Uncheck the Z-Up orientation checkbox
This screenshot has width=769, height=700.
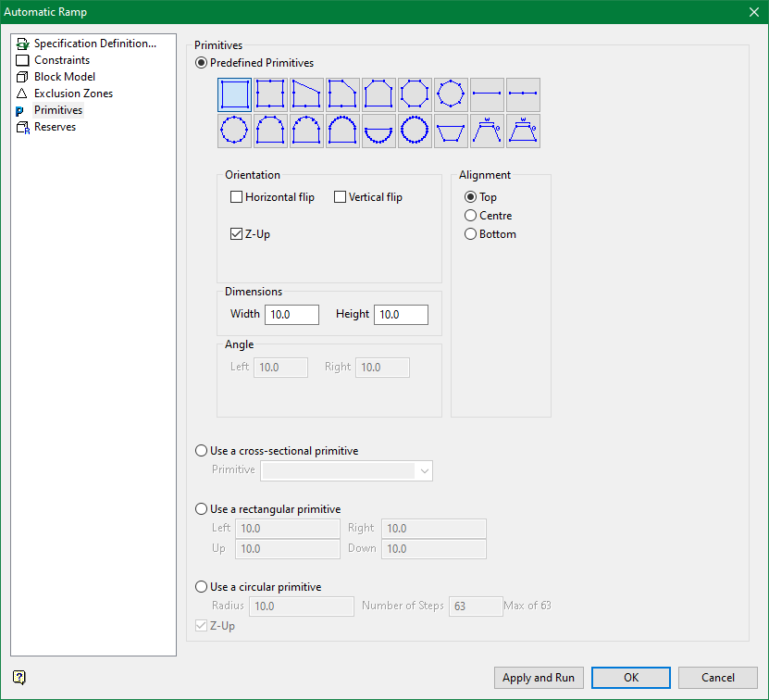pos(237,234)
